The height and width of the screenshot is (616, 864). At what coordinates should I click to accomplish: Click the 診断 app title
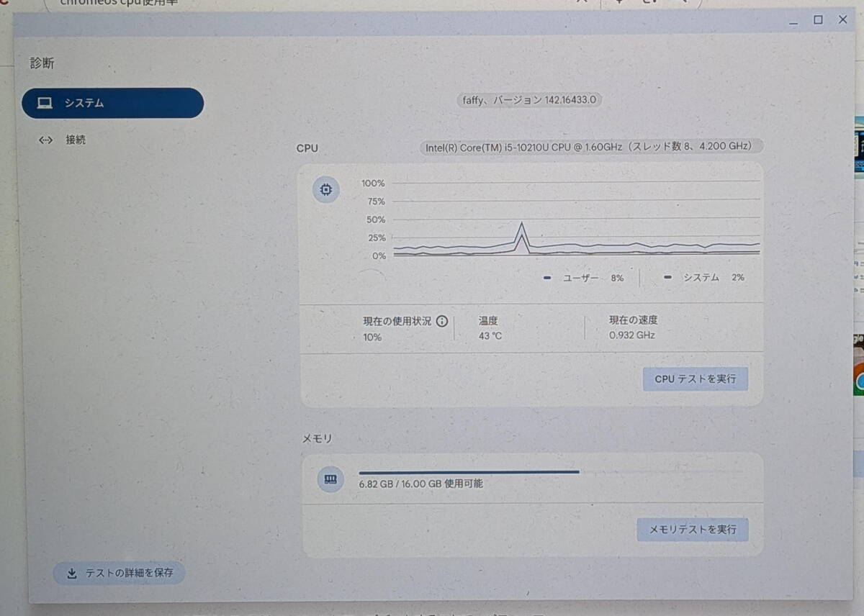click(42, 63)
